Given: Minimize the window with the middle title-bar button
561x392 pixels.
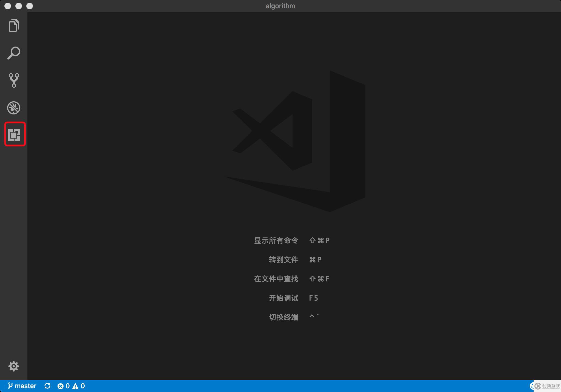Looking at the screenshot, I should 19,6.
